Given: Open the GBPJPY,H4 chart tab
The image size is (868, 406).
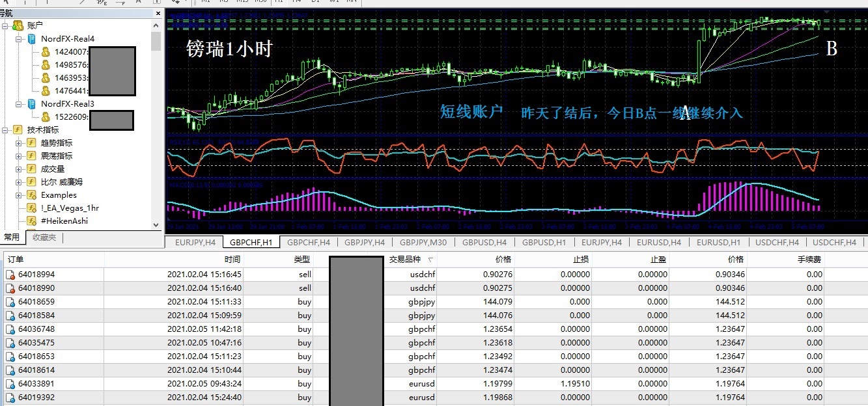Looking at the screenshot, I should pyautogui.click(x=364, y=242).
